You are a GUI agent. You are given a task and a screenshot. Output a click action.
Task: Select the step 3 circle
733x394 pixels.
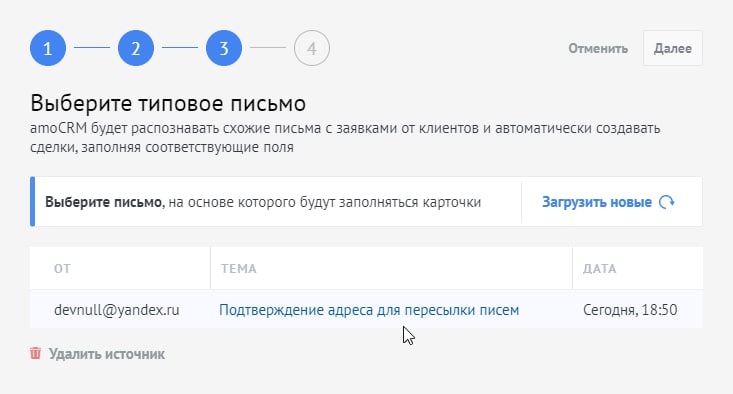point(223,48)
